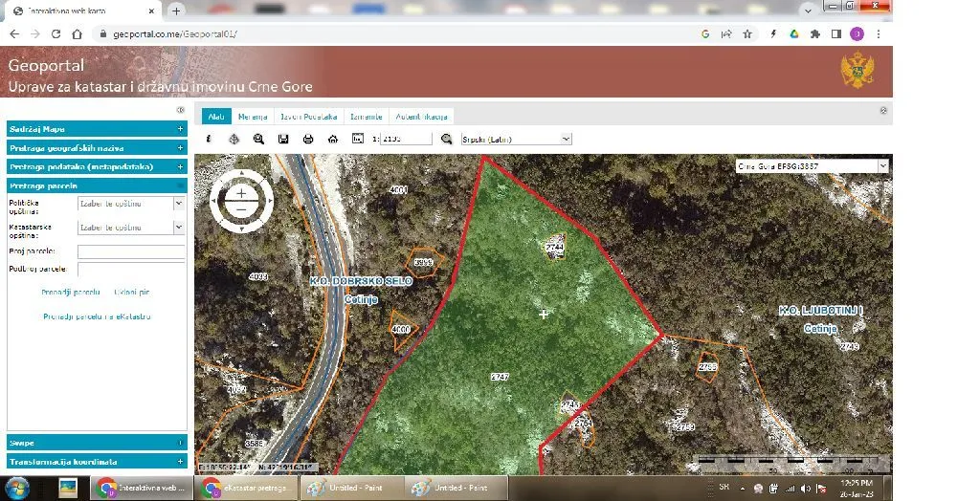Click the Podbroj parcele input field
980x501 pixels.
(131, 270)
